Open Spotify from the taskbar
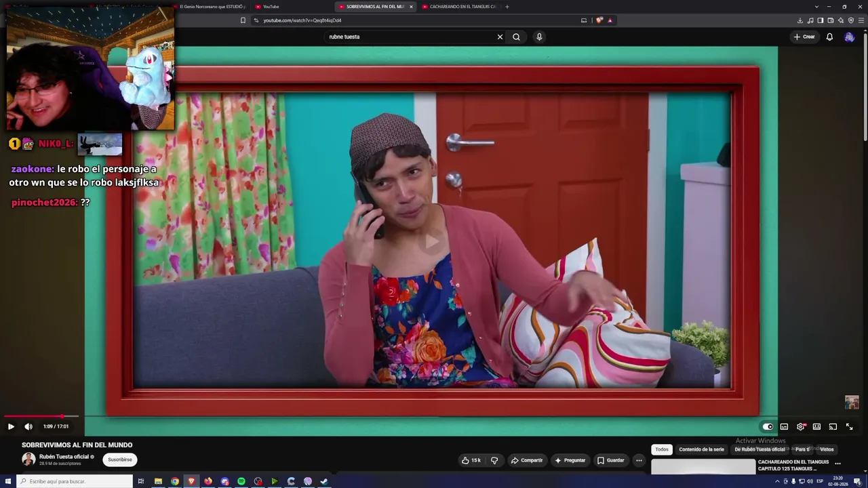The height and width of the screenshot is (488, 868). [241, 481]
